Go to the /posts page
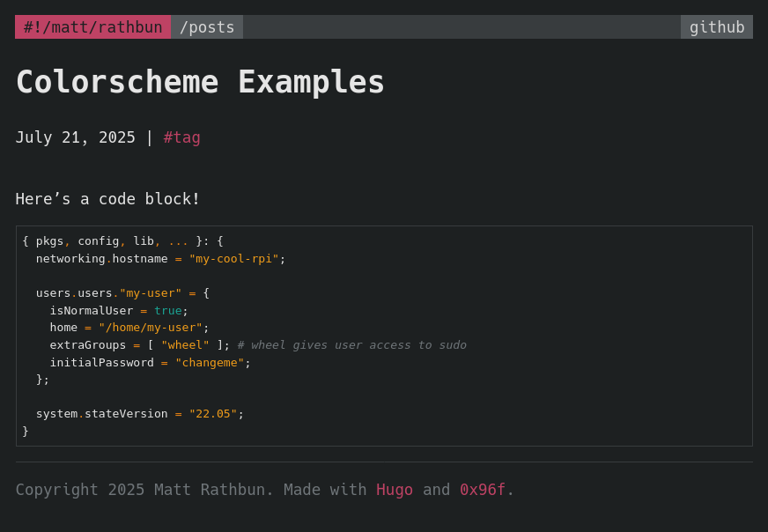The image size is (768, 532). 207,27
